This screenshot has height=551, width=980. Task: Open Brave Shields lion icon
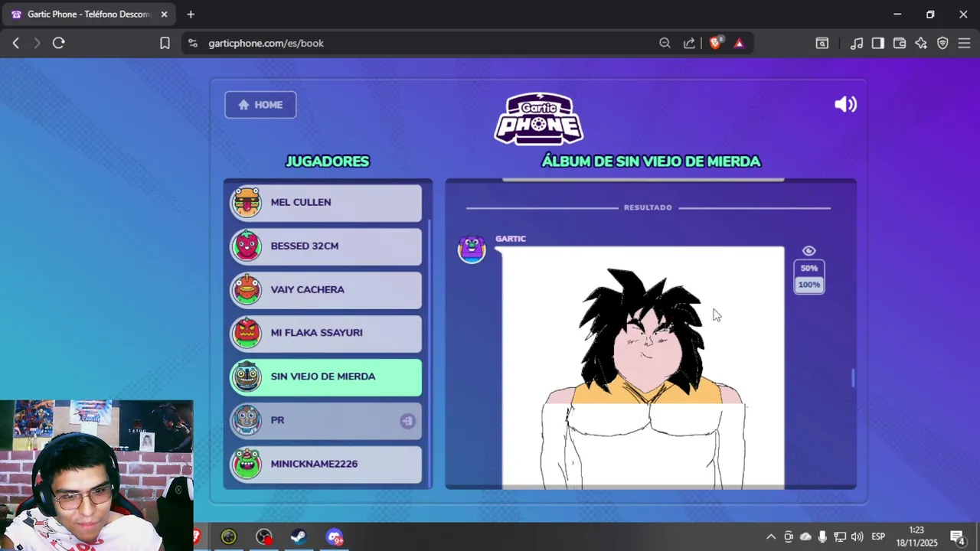pyautogui.click(x=715, y=44)
